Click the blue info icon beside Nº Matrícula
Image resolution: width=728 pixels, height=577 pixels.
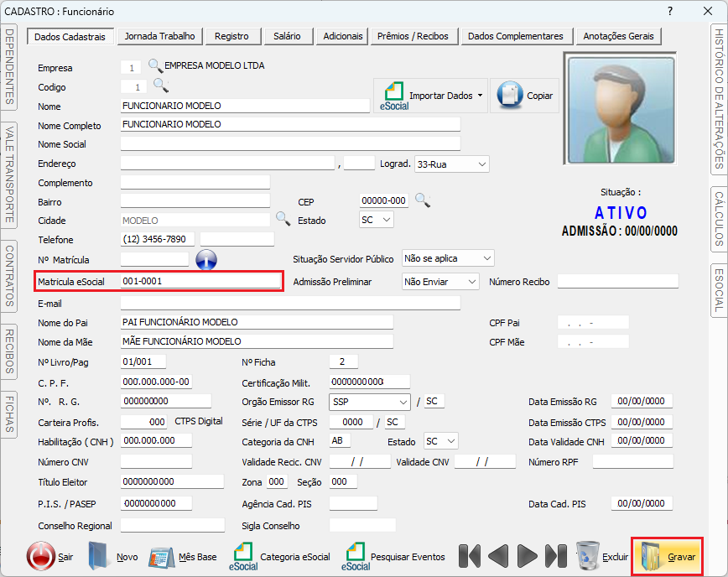click(206, 260)
